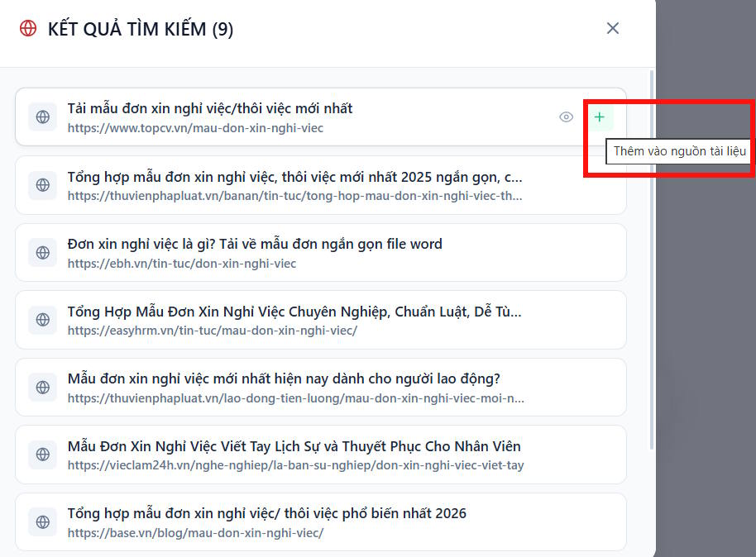Preview the first result with the eye icon
The image size is (756, 557).
pos(566,117)
